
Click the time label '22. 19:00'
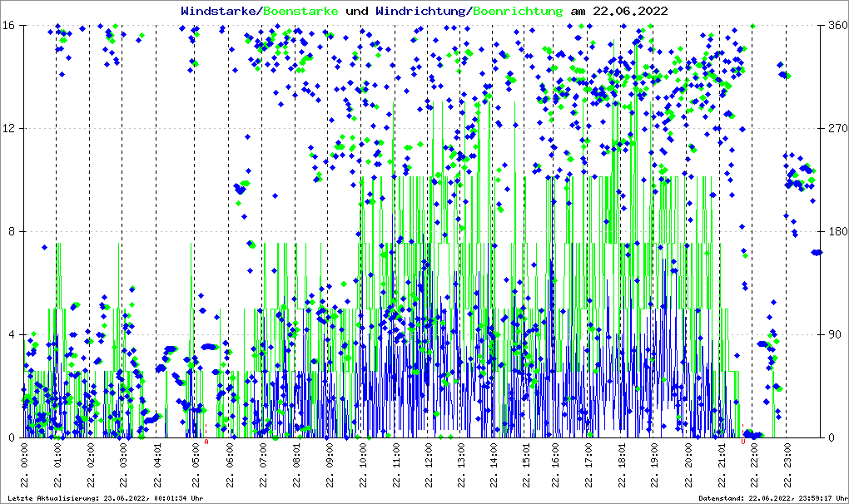click(x=653, y=466)
